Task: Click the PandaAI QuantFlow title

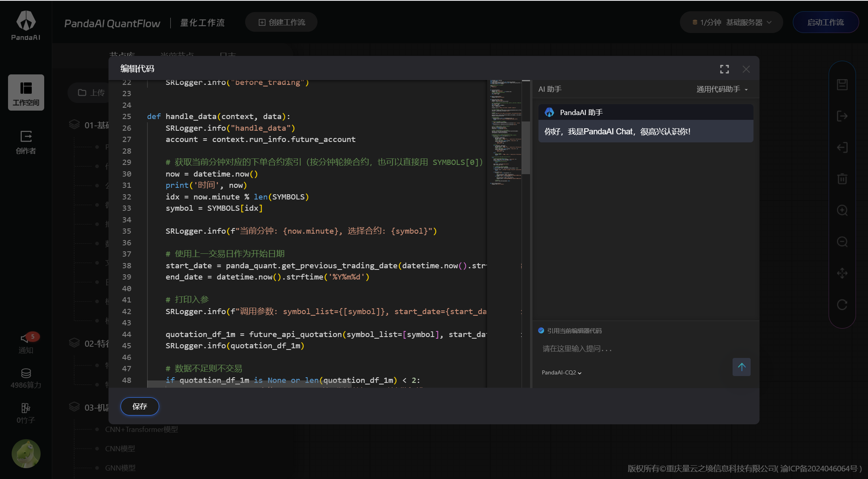Action: coord(112,23)
